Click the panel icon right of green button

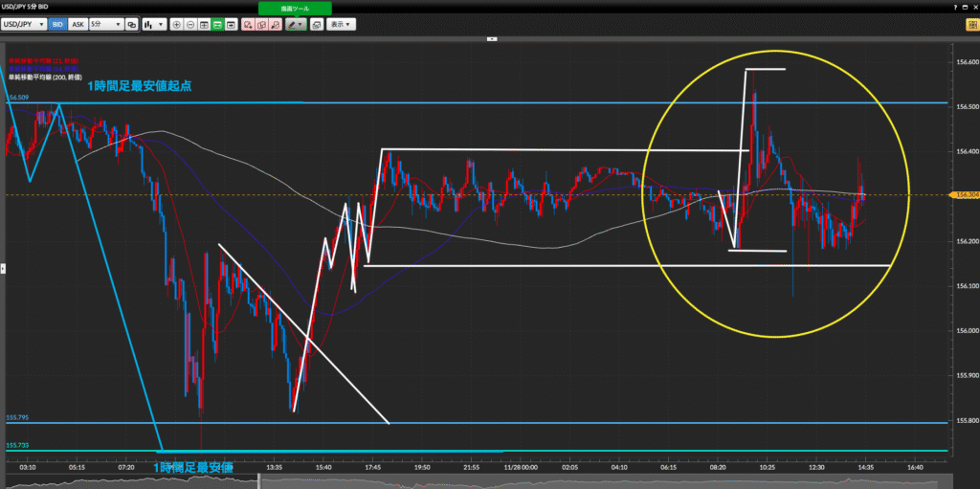pyautogui.click(x=232, y=24)
